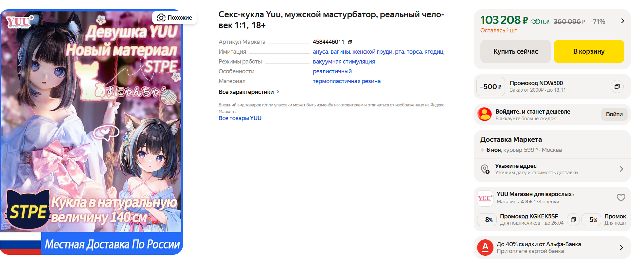Image resolution: width=644 pixels, height=259 pixels.
Task: Expand price details with the chevron
Action: [x=622, y=21]
